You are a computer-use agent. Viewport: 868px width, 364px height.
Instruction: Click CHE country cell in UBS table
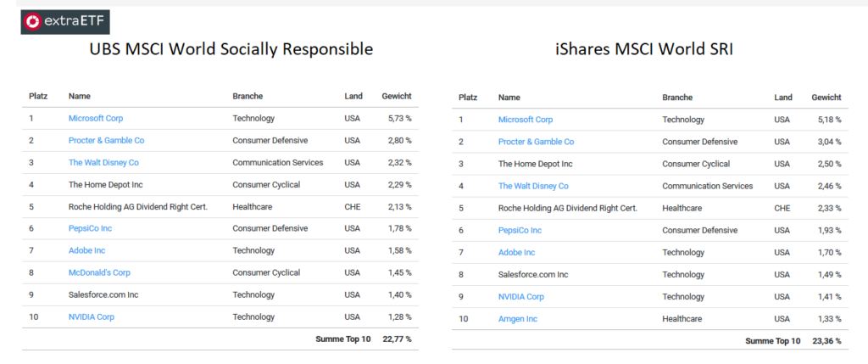(352, 207)
